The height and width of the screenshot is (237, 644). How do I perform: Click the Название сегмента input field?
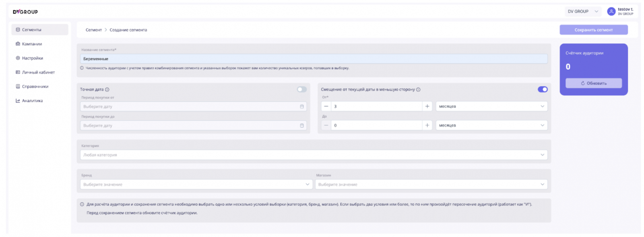pos(314,59)
